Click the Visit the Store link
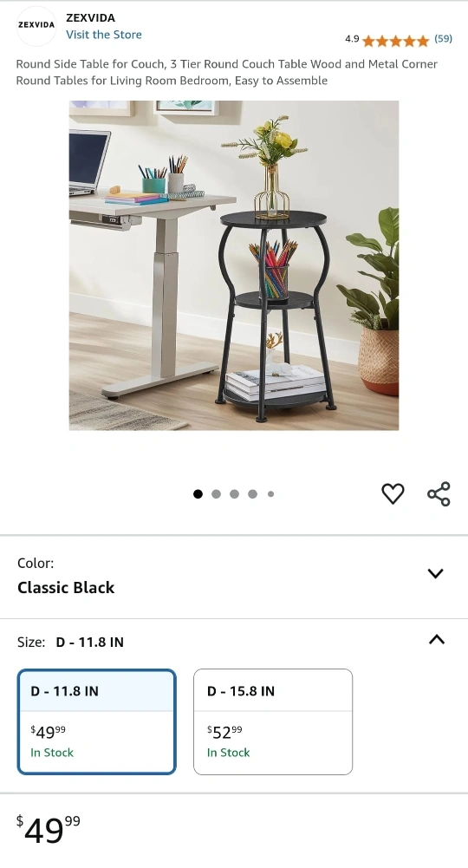This screenshot has width=468, height=868. click(104, 35)
